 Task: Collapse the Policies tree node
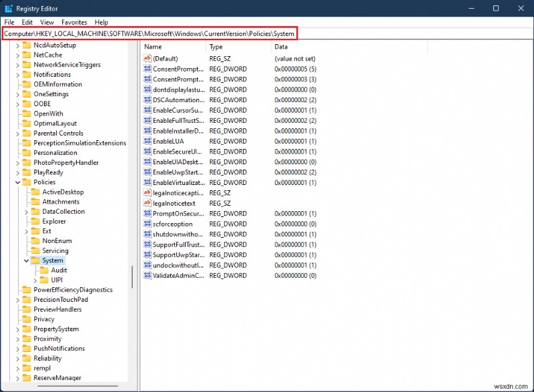pyautogui.click(x=18, y=182)
